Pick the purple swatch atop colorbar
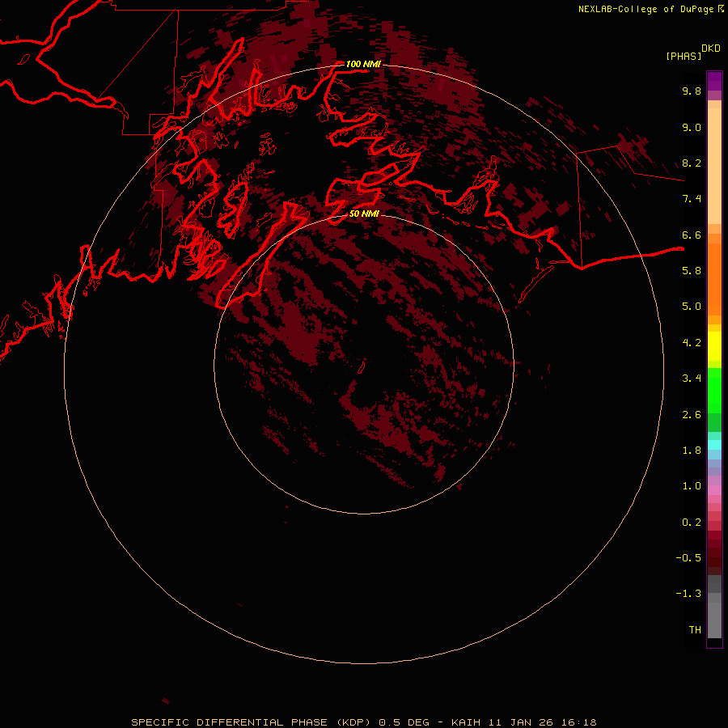Image resolution: width=728 pixels, height=728 pixels. pyautogui.click(x=714, y=81)
